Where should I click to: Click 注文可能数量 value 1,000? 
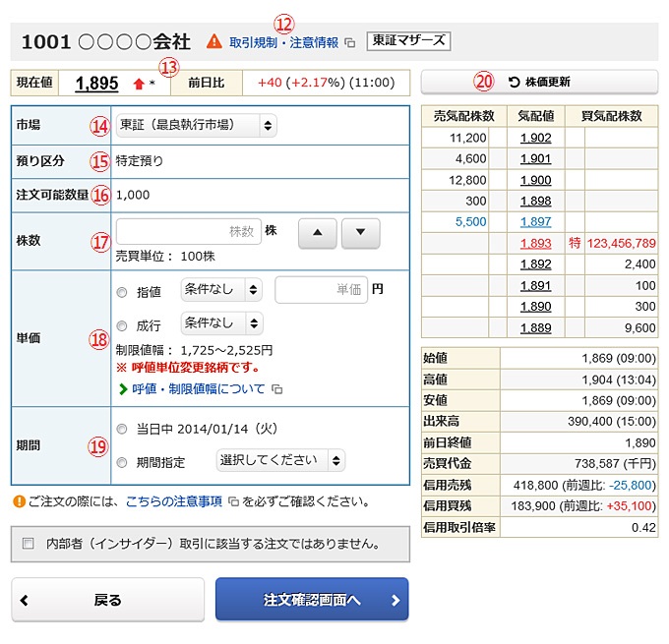point(133,195)
